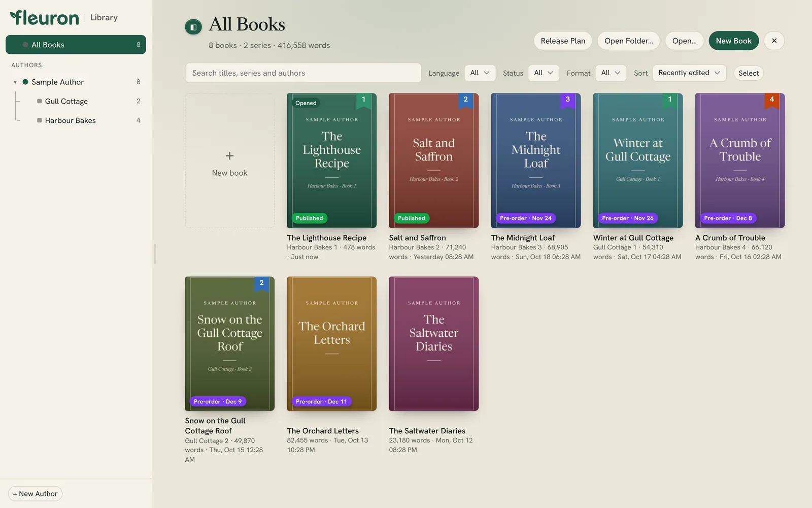Viewport: 812px width, 508px height.
Task: Close the library with the X button
Action: tap(774, 41)
